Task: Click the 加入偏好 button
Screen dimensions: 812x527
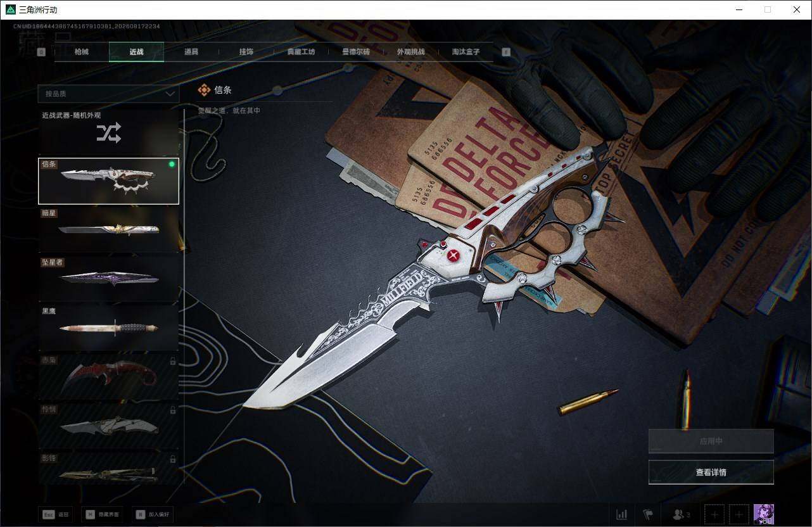Action: point(153,514)
